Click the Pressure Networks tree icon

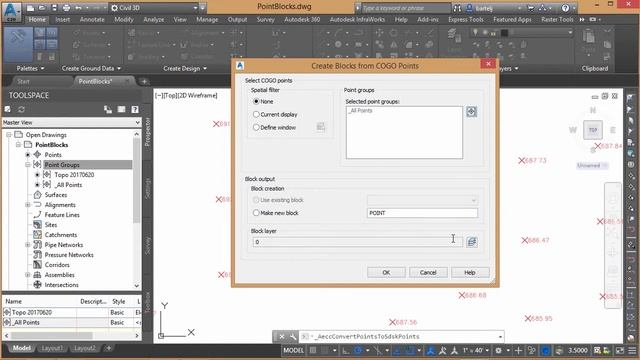click(38, 255)
